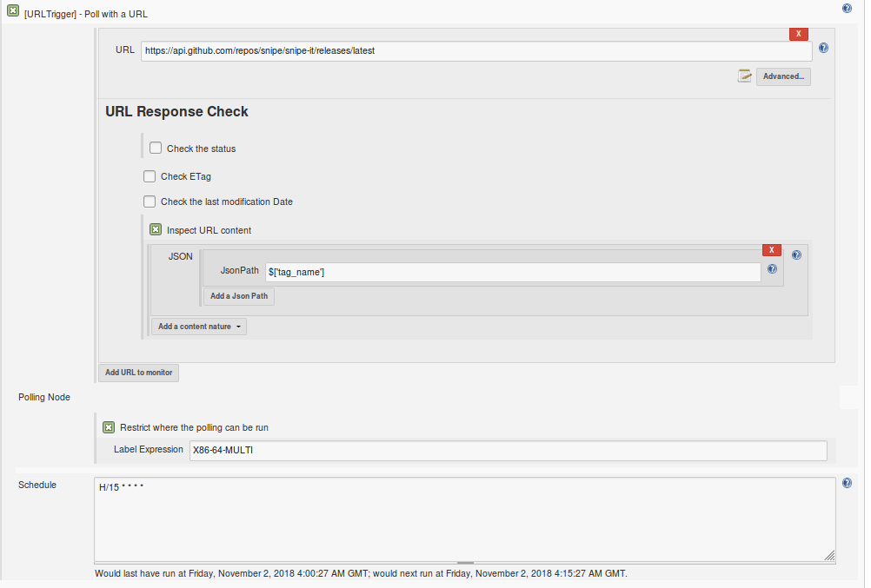871x588 pixels.
Task: Click Schedule textarea resize handle
Action: tap(829, 556)
